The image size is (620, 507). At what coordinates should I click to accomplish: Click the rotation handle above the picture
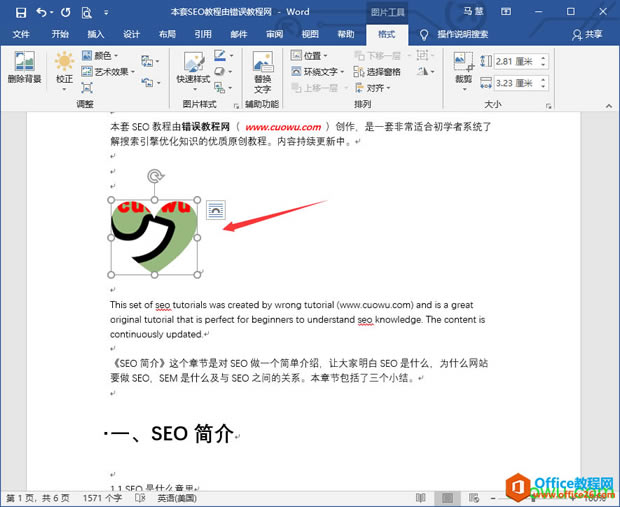155,176
